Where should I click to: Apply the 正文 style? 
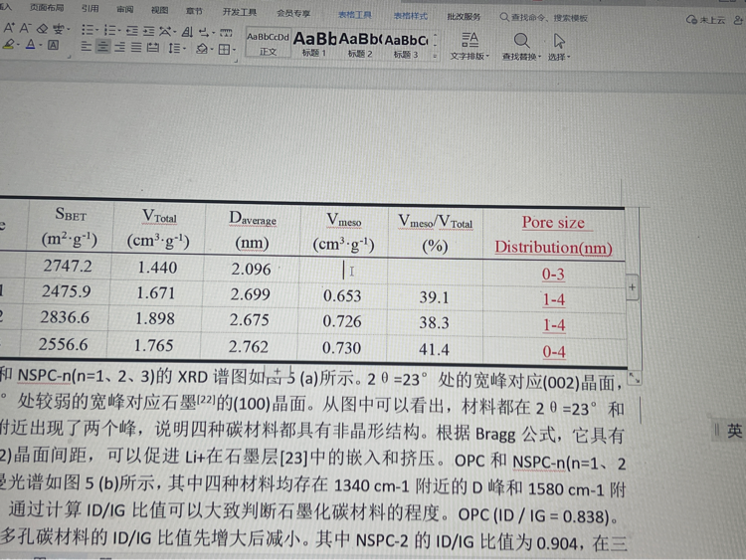[268, 44]
